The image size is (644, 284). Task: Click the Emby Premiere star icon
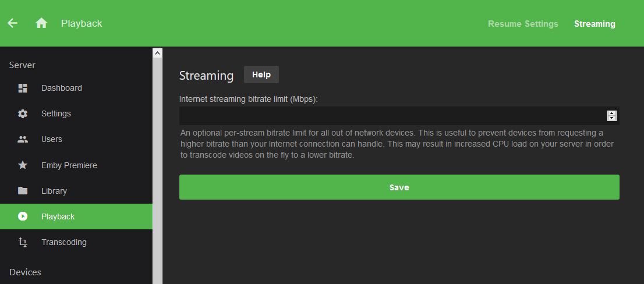pyautogui.click(x=23, y=165)
